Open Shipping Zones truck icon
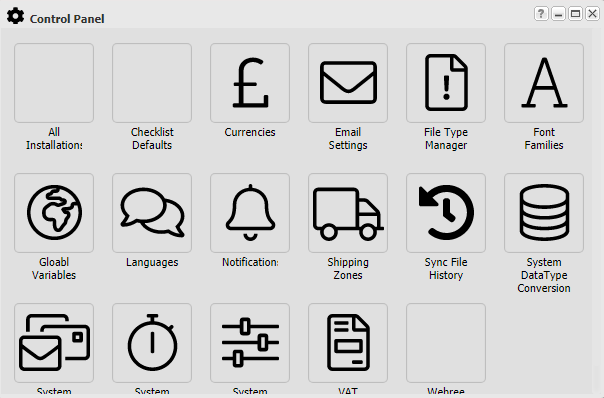This screenshot has height=398, width=604. tap(348, 213)
